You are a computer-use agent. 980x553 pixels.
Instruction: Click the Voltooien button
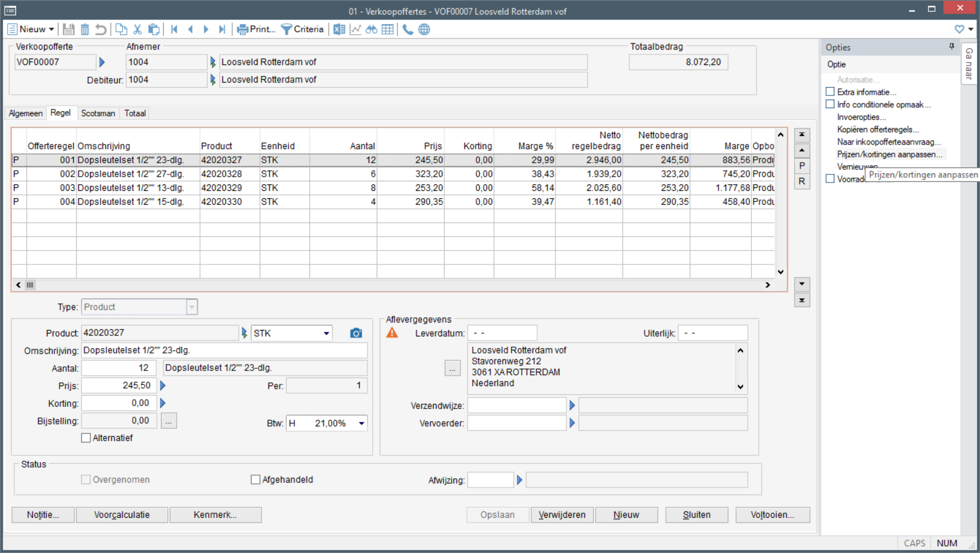(772, 515)
